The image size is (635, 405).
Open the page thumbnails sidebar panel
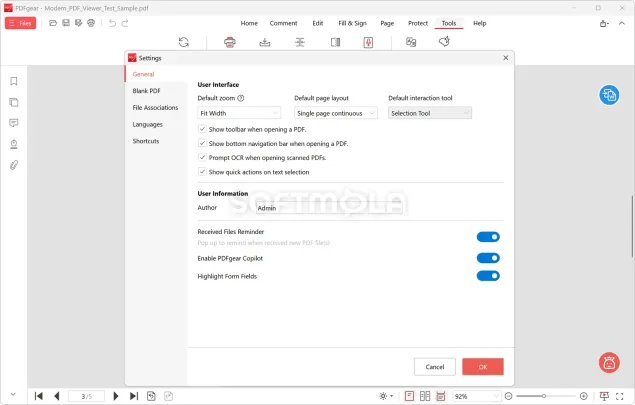(14, 102)
